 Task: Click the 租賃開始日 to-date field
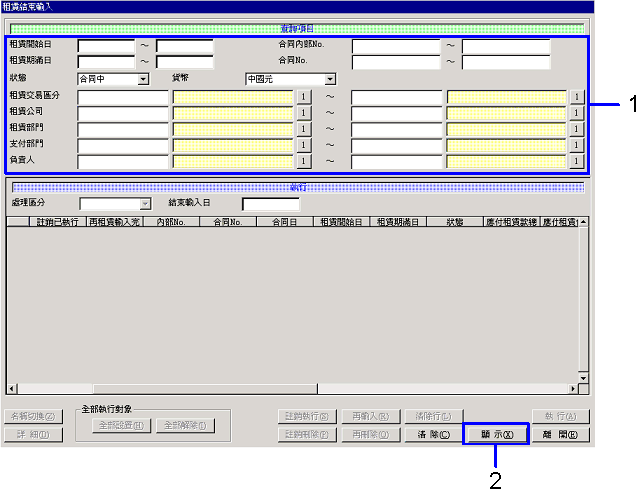(184, 46)
